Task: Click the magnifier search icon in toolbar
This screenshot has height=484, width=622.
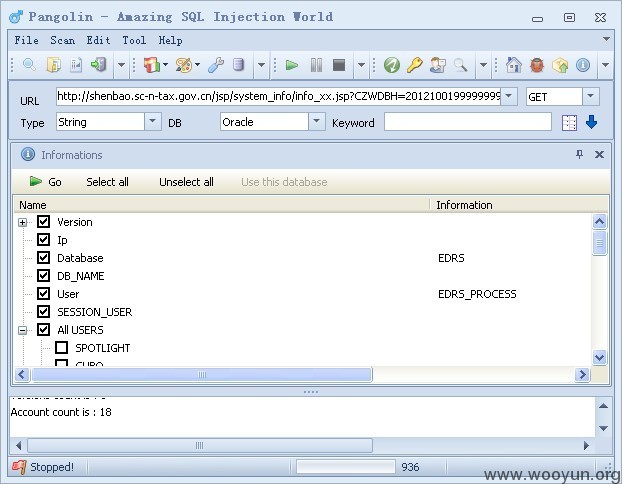Action: tap(29, 65)
